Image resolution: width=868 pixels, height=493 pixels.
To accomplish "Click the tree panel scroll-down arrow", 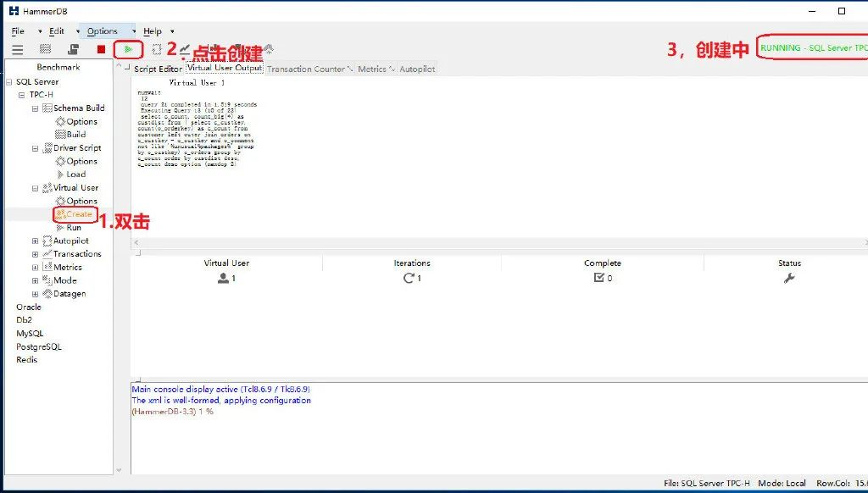I will [x=119, y=470].
